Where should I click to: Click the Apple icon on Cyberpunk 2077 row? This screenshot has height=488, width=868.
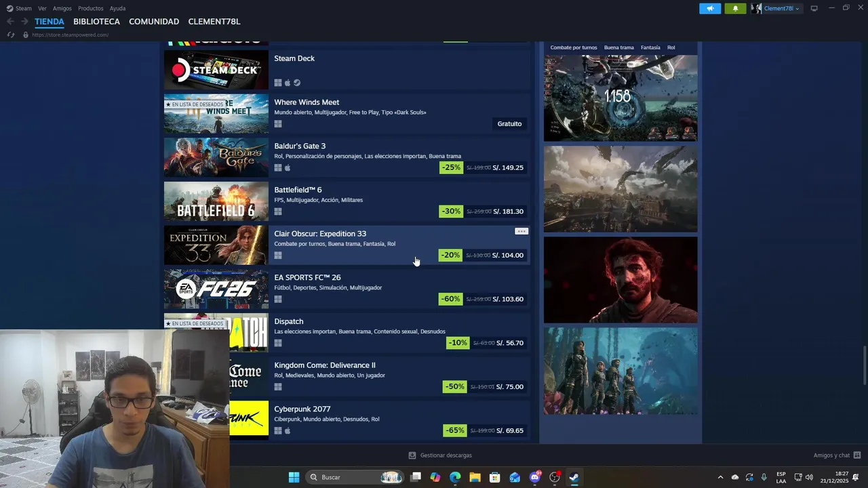pyautogui.click(x=288, y=431)
